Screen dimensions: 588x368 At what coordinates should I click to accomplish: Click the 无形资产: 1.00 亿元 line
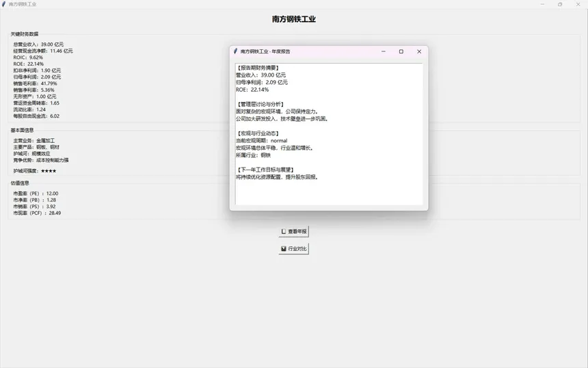click(35, 96)
